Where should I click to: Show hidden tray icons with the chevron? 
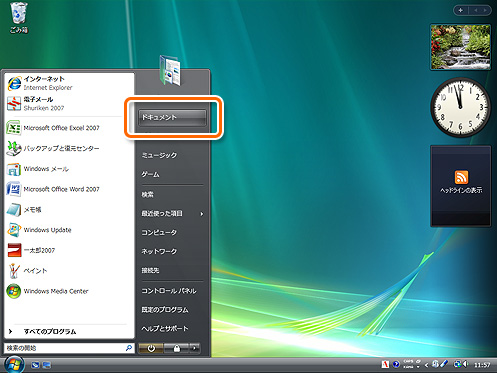426,365
